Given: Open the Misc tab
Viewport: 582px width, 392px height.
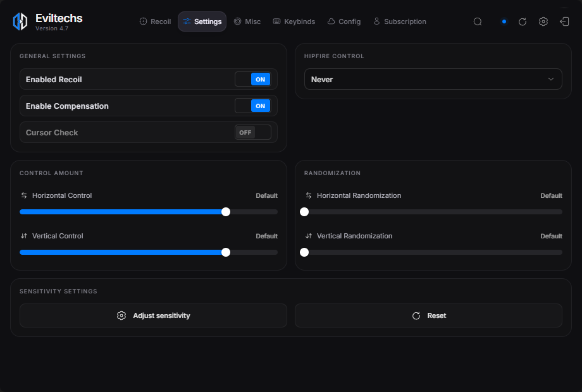Looking at the screenshot, I should 247,21.
